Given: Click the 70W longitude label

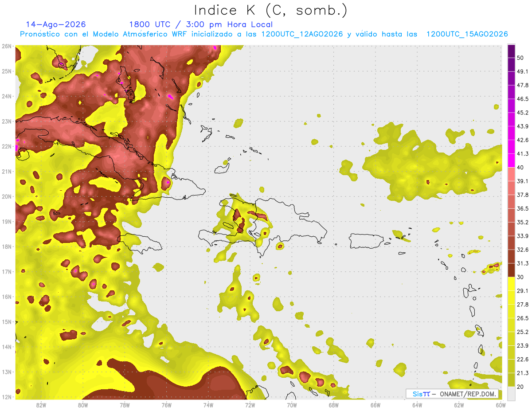Looking at the screenshot, I should point(292,405).
